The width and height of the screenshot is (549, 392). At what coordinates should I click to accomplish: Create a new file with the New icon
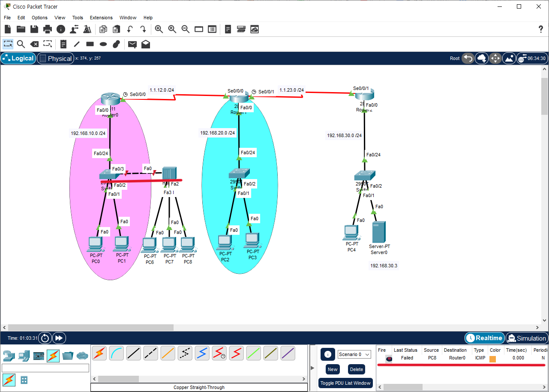(x=8, y=29)
